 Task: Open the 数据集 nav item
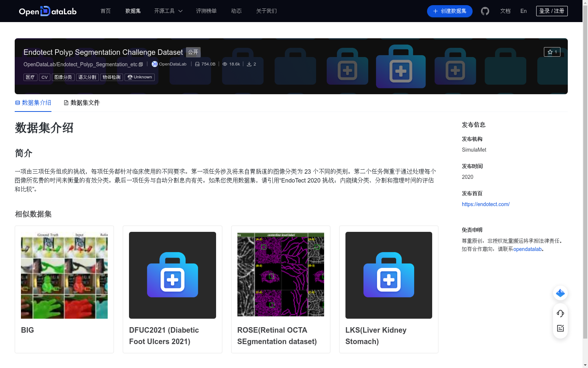(x=133, y=11)
